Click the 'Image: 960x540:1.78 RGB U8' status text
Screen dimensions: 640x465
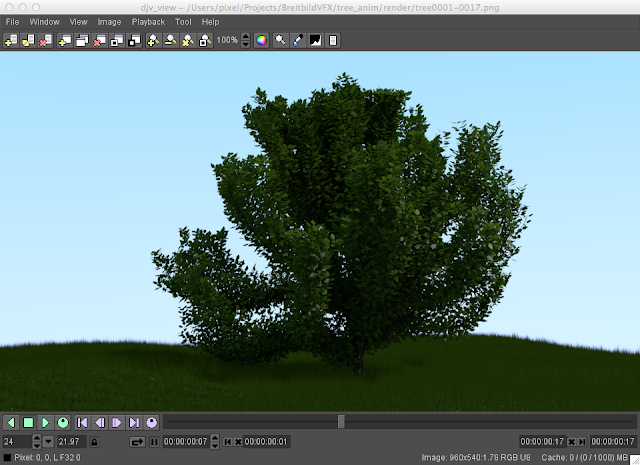[476, 458]
